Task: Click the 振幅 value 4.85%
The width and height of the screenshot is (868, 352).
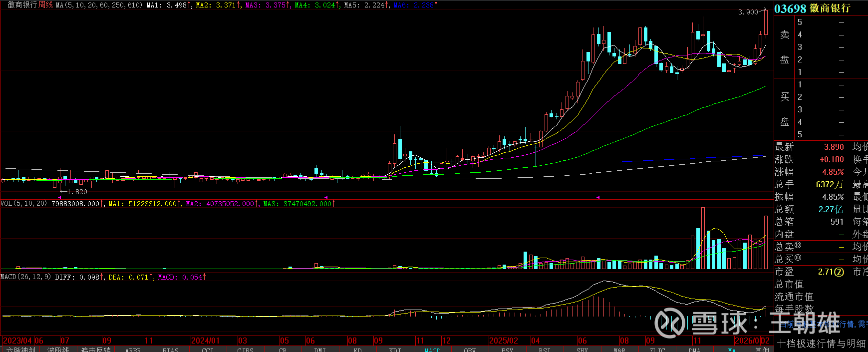Action: pyautogui.click(x=833, y=197)
